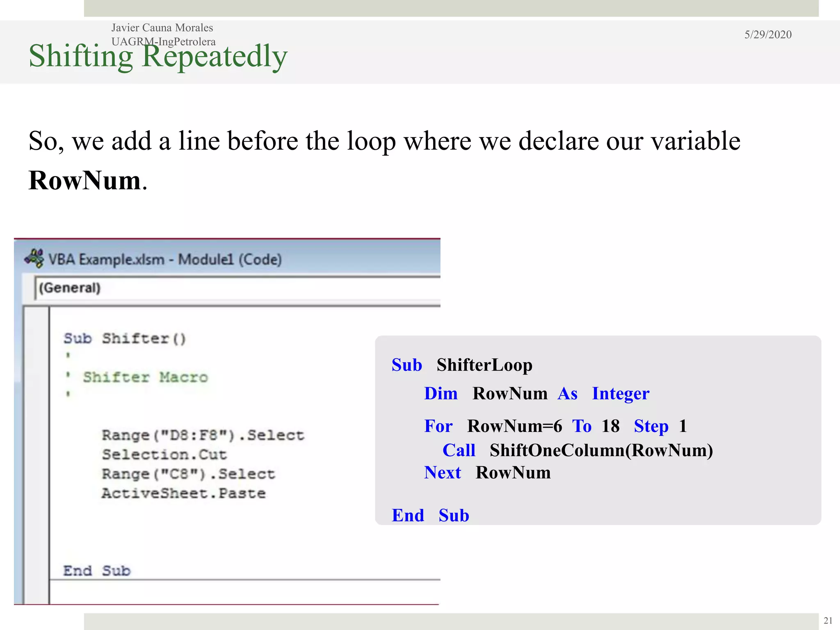This screenshot has width=840, height=630.
Task: Click the VBA module window icon
Action: (34, 258)
